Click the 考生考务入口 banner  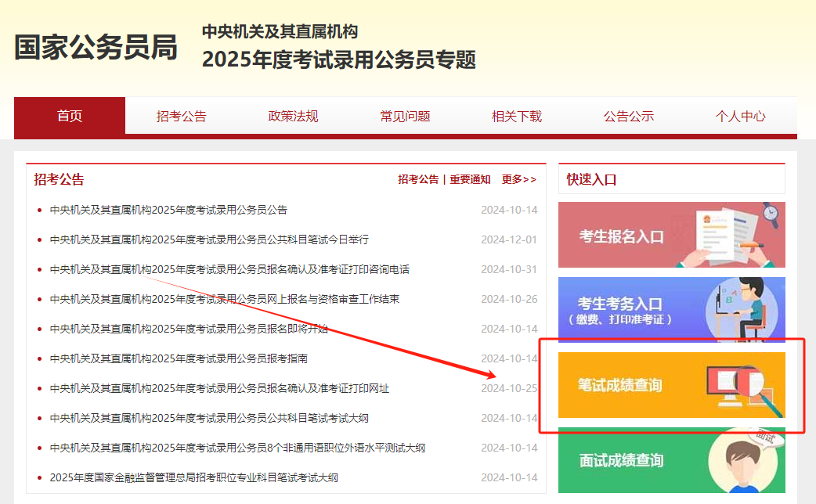(671, 310)
